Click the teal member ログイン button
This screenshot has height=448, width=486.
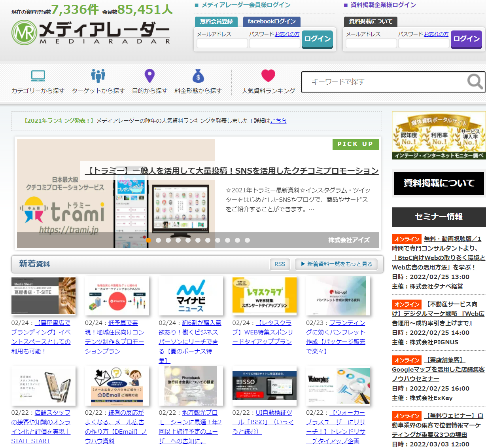[317, 39]
